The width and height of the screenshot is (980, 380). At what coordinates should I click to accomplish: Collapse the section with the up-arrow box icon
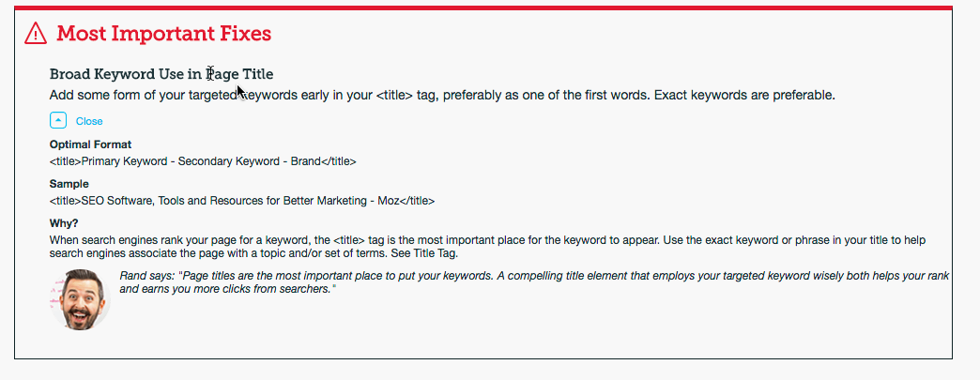(x=58, y=120)
